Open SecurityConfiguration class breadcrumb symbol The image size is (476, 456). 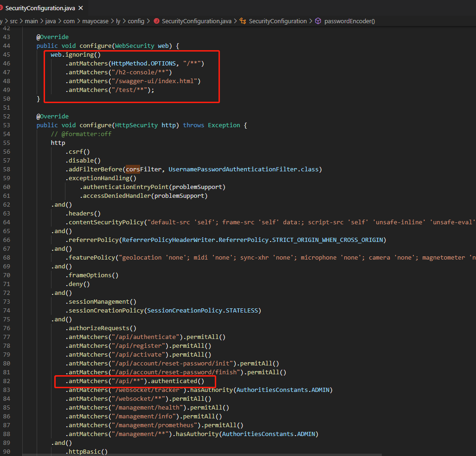pos(278,21)
